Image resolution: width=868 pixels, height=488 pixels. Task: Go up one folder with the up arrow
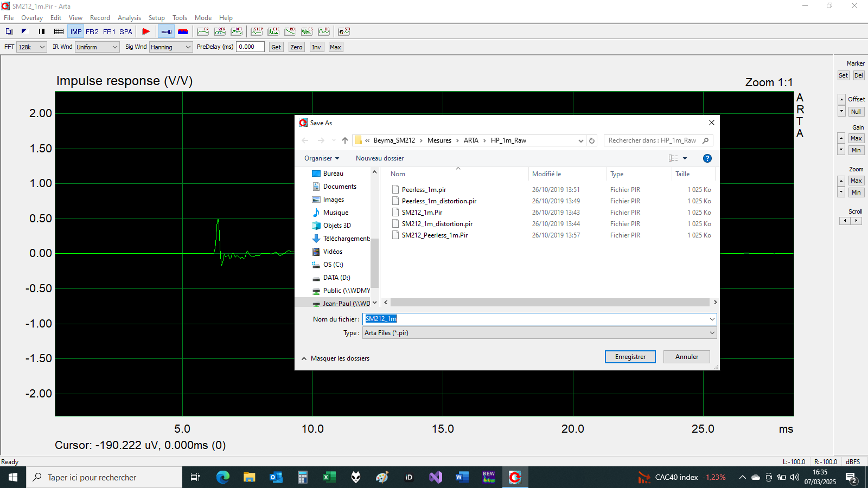[345, 140]
